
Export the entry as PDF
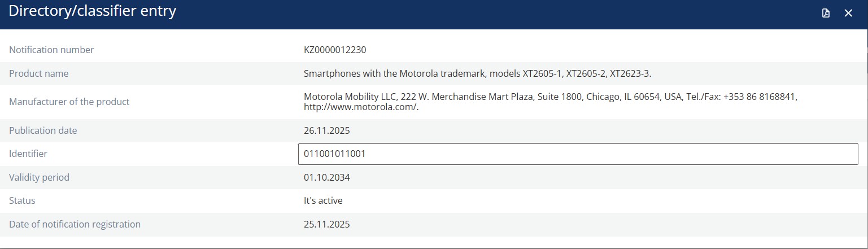[826, 13]
